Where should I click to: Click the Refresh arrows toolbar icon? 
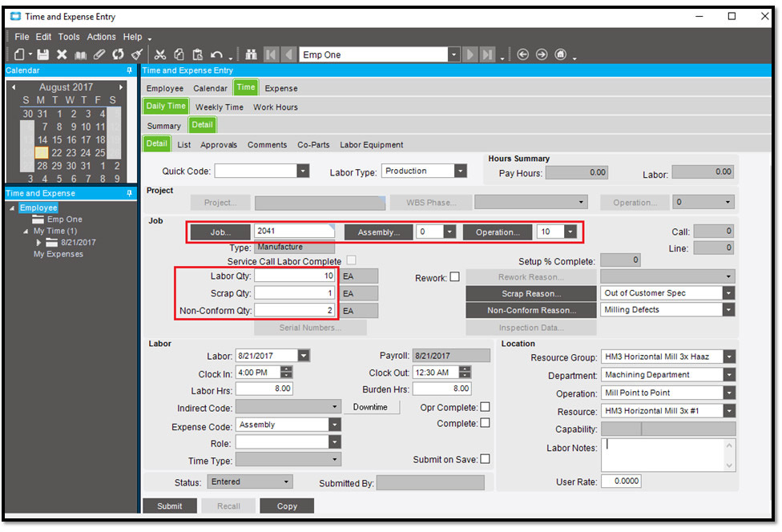(x=119, y=54)
